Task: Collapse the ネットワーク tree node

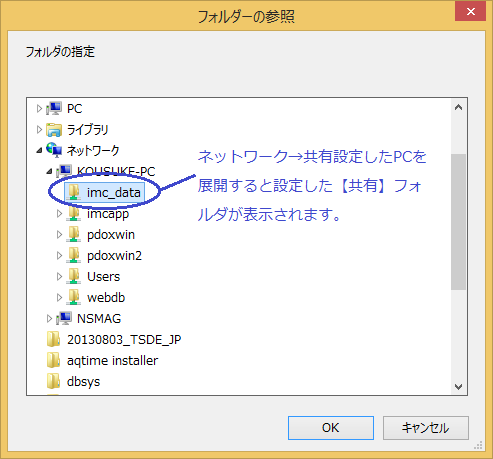Action: coord(39,151)
